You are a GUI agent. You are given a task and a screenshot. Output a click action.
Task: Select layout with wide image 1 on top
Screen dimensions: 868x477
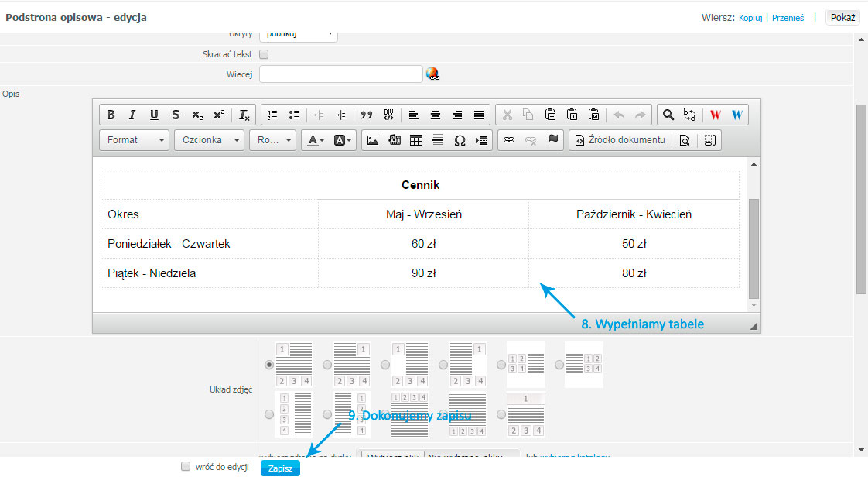point(501,414)
